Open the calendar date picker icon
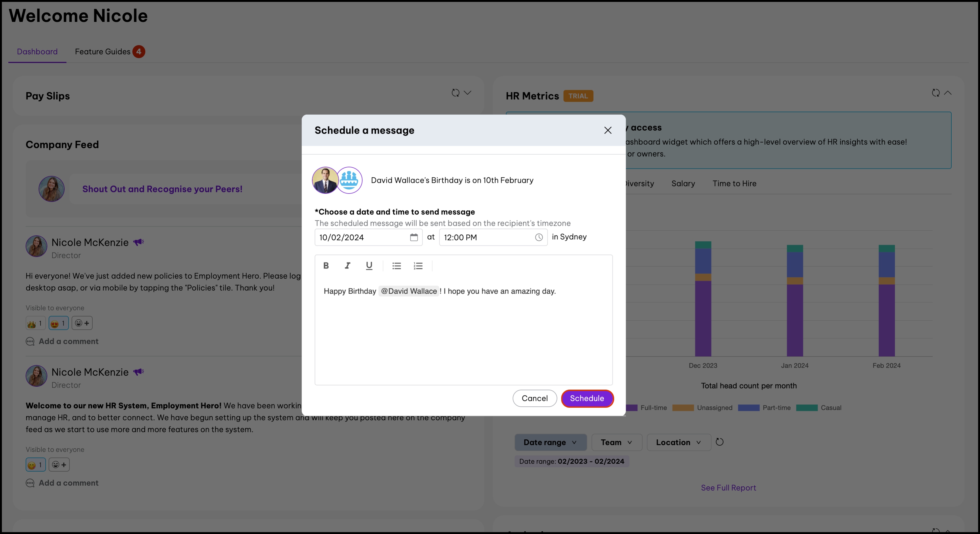 (413, 237)
